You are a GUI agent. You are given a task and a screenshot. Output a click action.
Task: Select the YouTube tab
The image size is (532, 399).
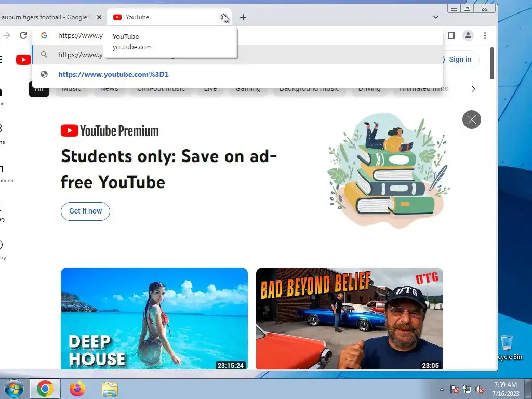(166, 17)
